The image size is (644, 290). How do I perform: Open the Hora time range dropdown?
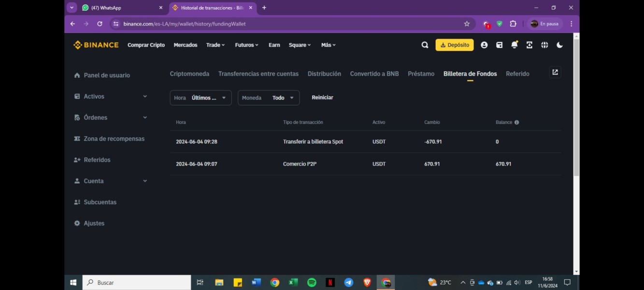point(200,98)
